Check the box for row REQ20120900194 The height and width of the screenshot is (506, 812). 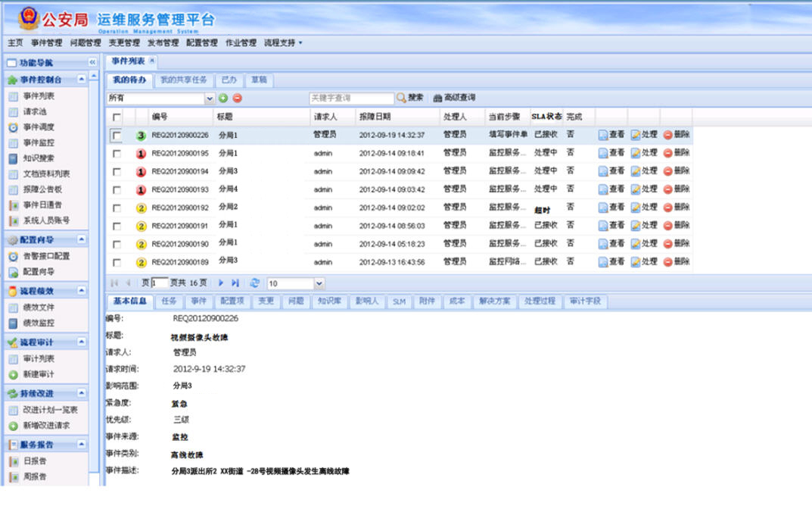(117, 172)
